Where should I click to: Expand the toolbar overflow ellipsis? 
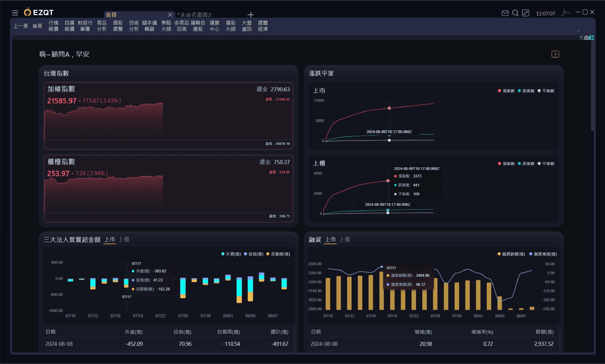click(x=578, y=31)
